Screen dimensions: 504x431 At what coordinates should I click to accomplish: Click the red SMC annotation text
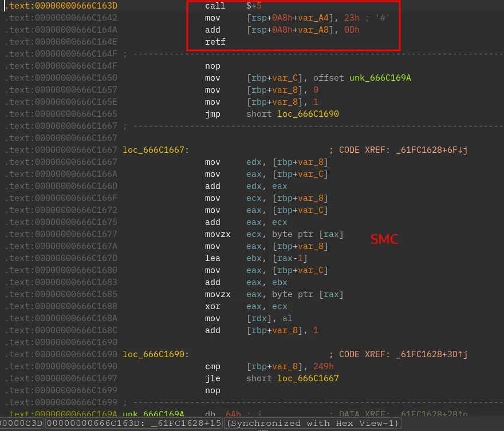pyautogui.click(x=384, y=239)
